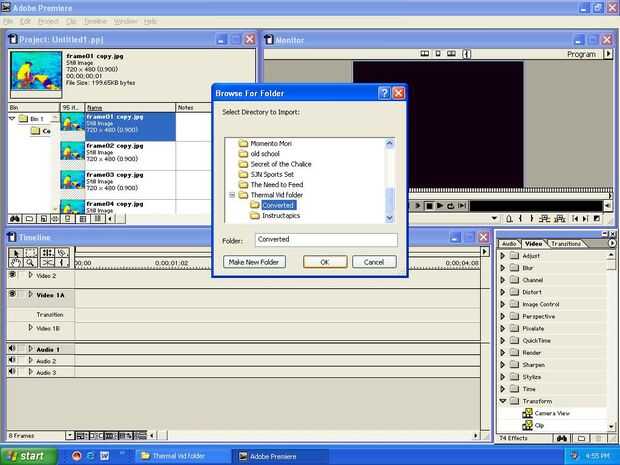The image size is (620, 465).
Task: Click the Windows start button
Action: click(28, 456)
